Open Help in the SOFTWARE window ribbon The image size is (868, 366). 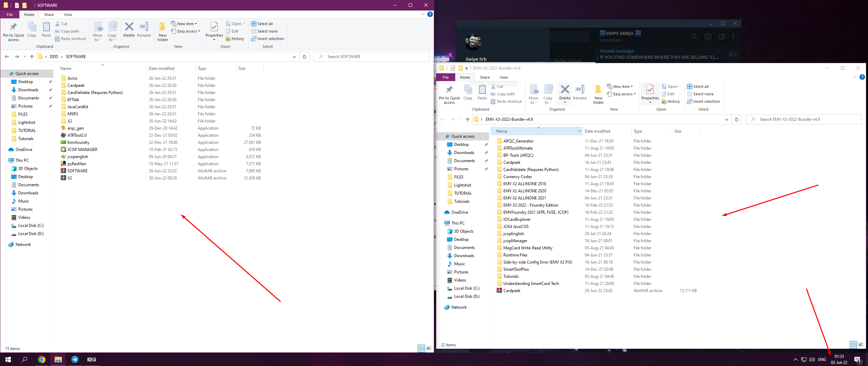coord(430,14)
